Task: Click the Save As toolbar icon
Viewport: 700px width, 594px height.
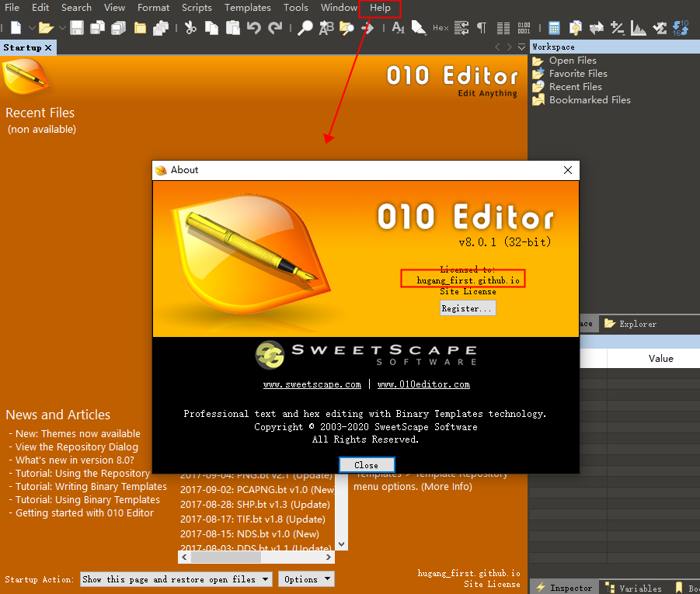Action: click(x=97, y=28)
